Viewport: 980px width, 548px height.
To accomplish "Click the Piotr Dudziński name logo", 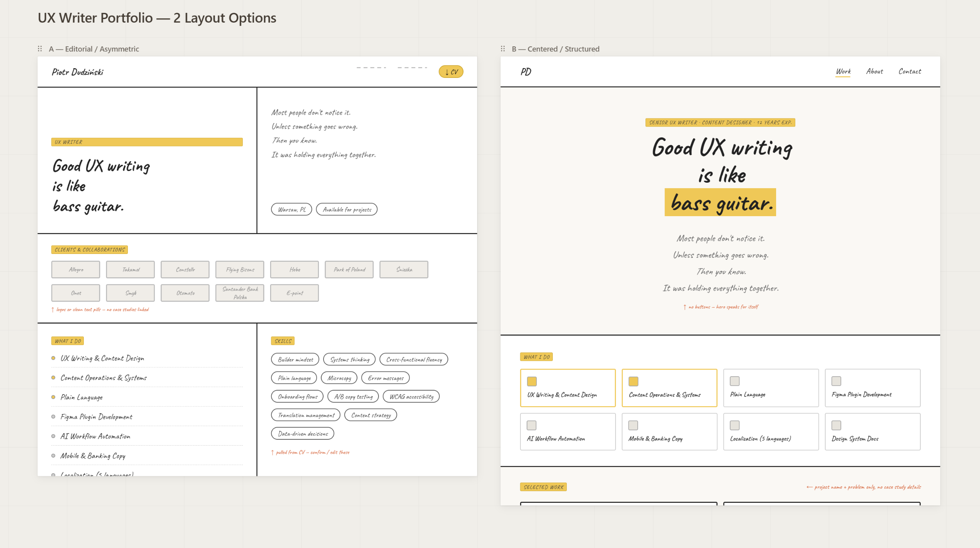I will (78, 72).
